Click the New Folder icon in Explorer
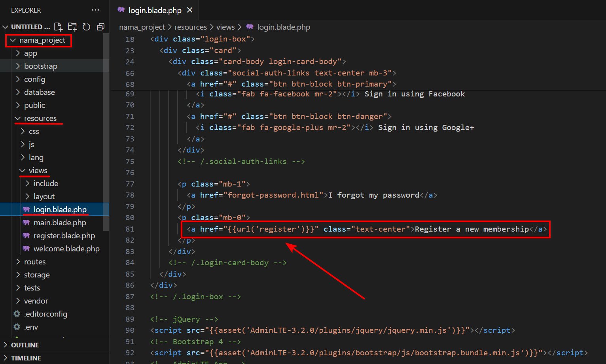The image size is (606, 364). click(72, 27)
